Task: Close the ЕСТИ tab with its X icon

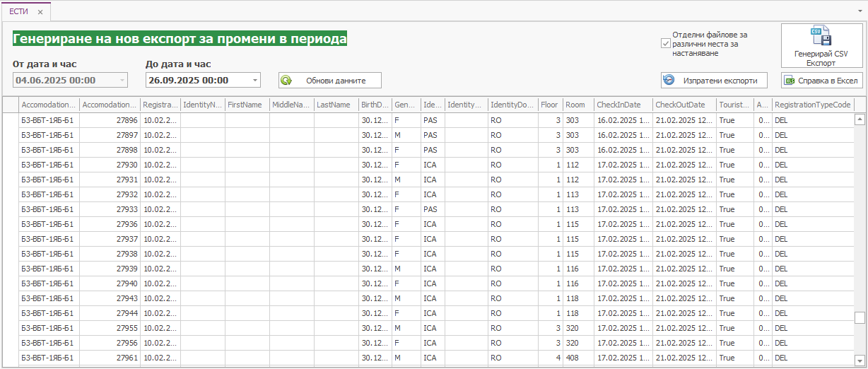Action: (40, 12)
